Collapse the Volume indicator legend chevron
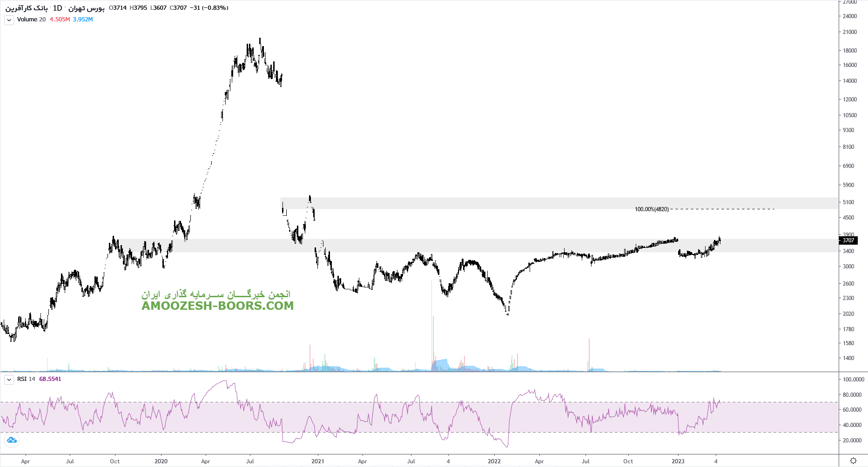The height and width of the screenshot is (467, 868). click(9, 20)
